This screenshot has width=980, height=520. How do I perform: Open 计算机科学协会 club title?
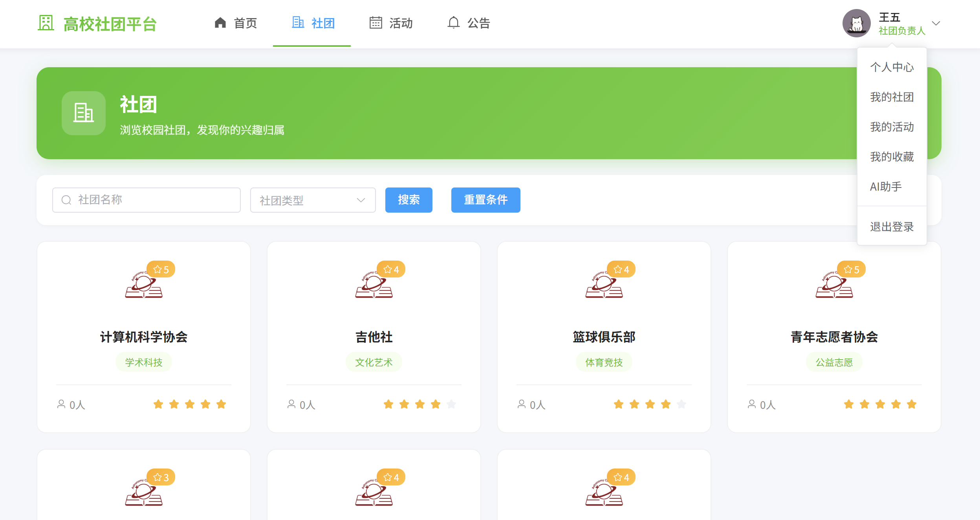click(144, 337)
